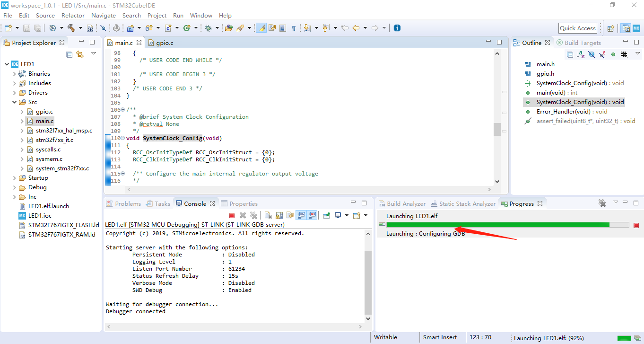This screenshot has height=344, width=644.
Task: Collapse all in Outline toolbar
Action: pos(570,54)
